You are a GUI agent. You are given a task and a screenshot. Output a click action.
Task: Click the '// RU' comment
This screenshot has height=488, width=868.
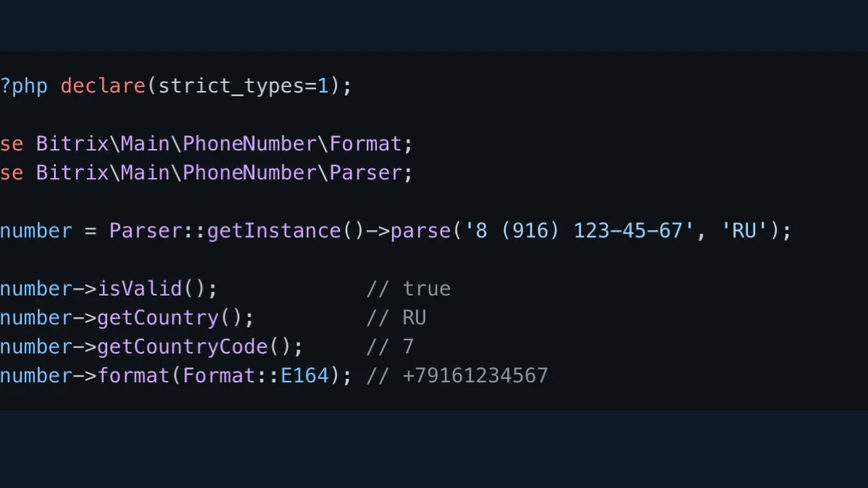396,318
